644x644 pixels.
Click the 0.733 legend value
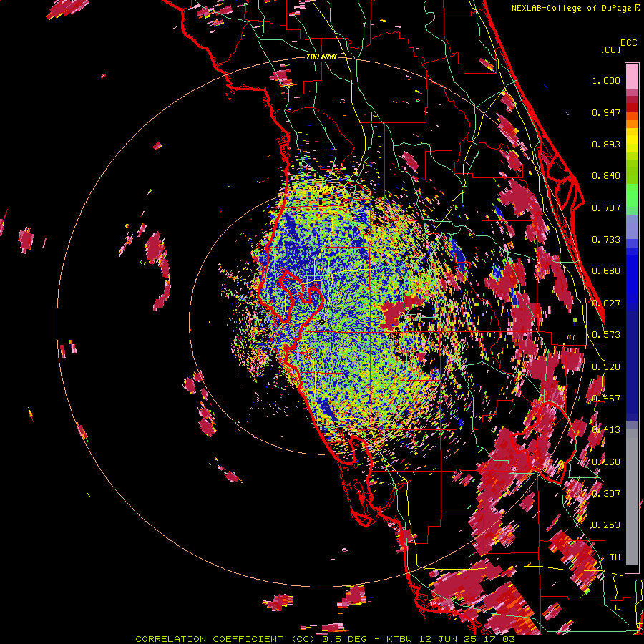(x=606, y=240)
